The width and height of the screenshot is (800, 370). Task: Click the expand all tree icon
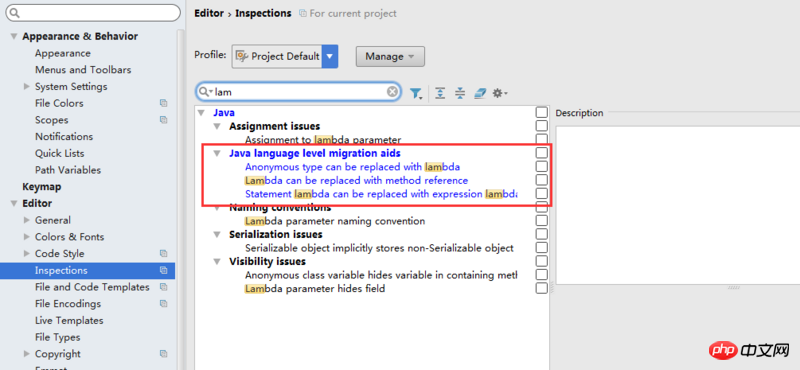(440, 93)
